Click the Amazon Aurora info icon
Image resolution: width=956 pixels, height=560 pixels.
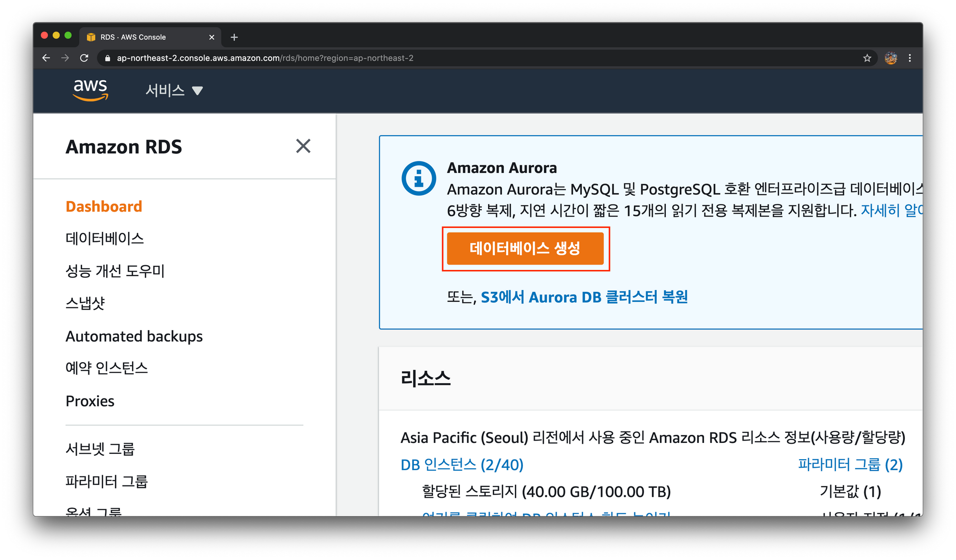tap(419, 178)
